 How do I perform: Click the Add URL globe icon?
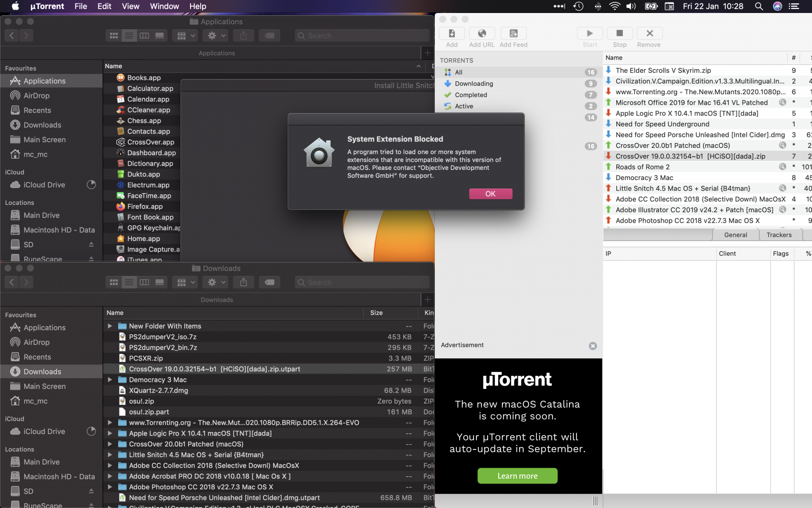point(482,33)
